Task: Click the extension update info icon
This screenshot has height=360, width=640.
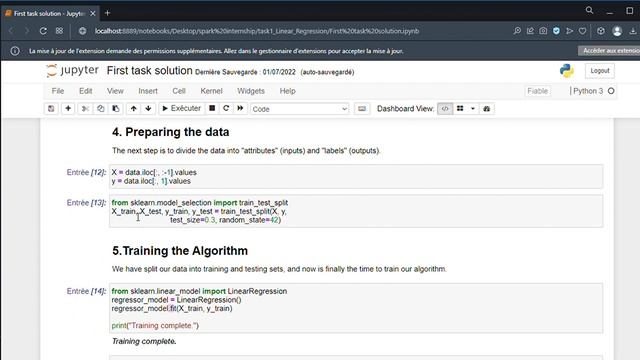Action: (15, 51)
